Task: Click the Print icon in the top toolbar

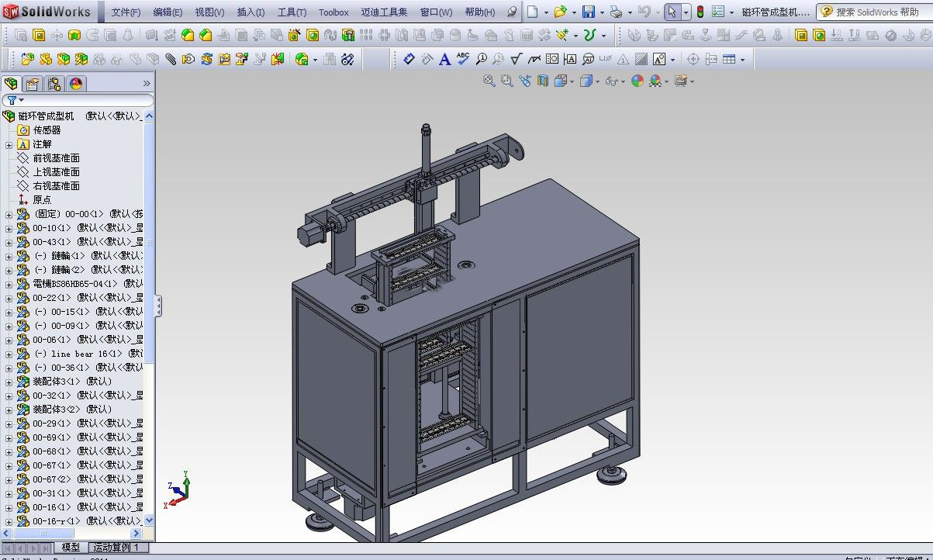Action: click(615, 12)
